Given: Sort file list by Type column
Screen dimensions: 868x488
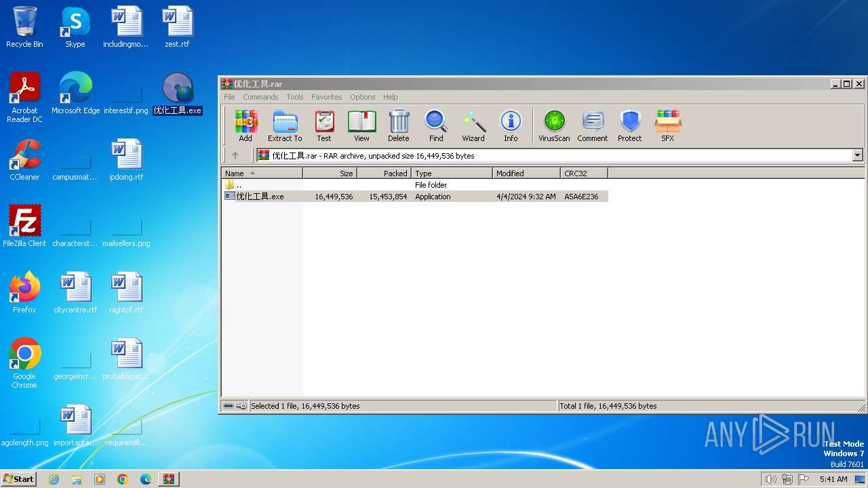Looking at the screenshot, I should coord(452,174).
